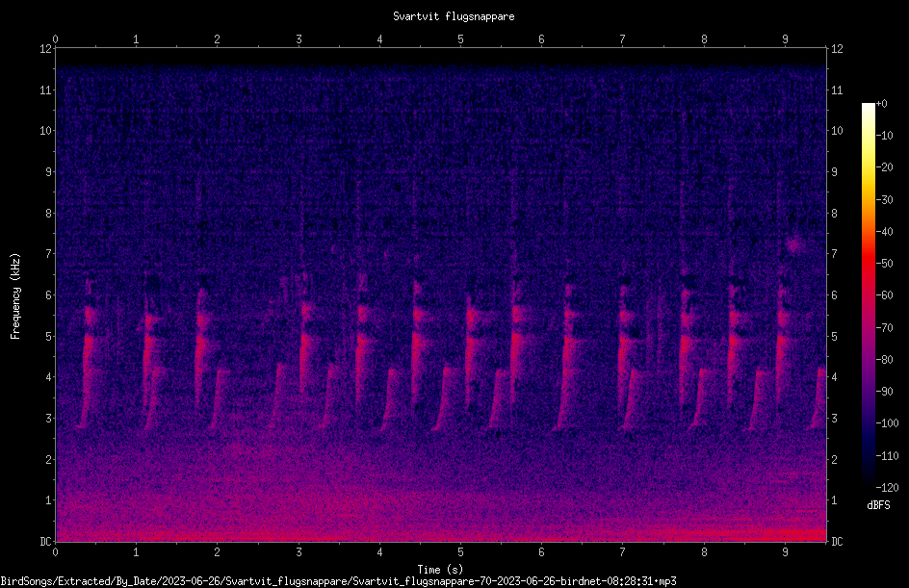Click the '-120' value on the dBFS scale
Viewport: 909px width, 588px height.
887,488
